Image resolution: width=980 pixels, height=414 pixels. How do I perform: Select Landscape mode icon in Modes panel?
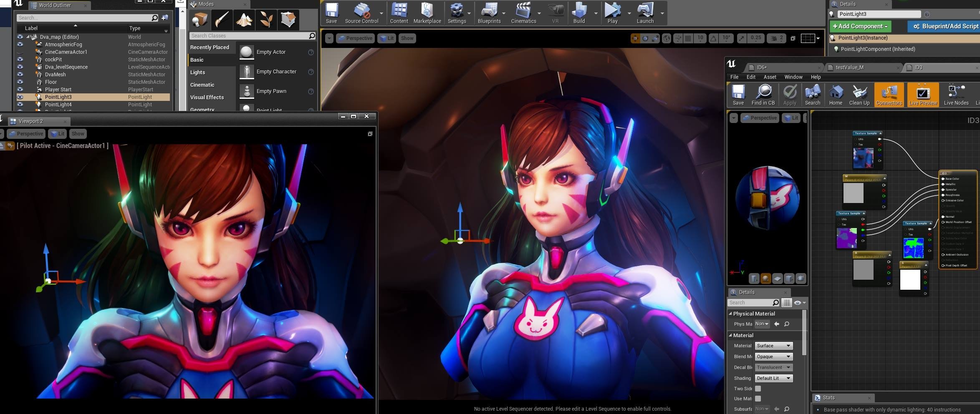pyautogui.click(x=244, y=19)
